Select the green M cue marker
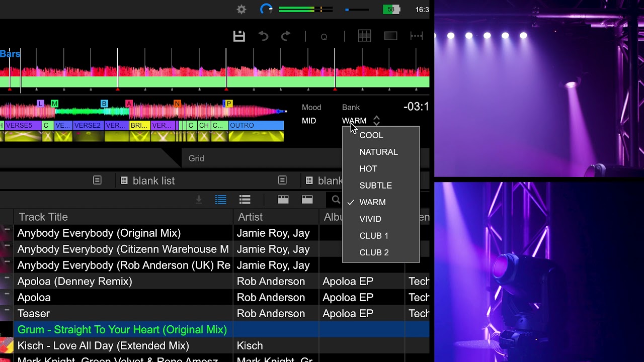Viewport: 644px width, 362px height. [54, 104]
